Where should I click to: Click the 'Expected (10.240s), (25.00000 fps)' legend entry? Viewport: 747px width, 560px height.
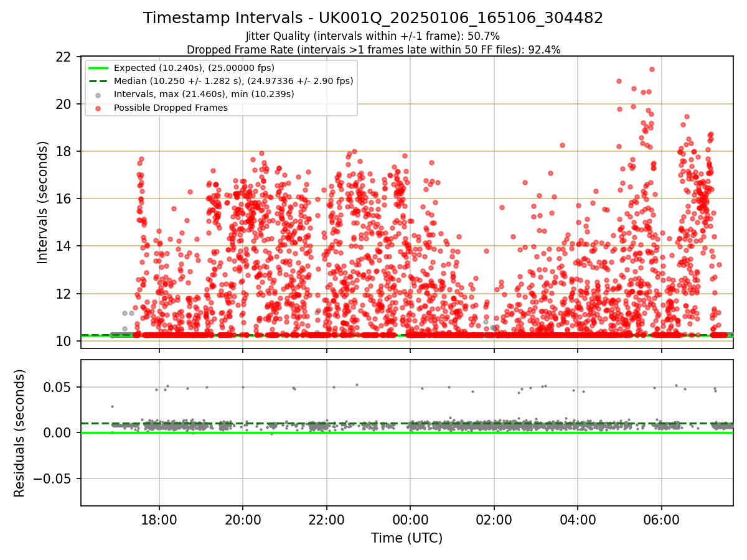coord(194,68)
